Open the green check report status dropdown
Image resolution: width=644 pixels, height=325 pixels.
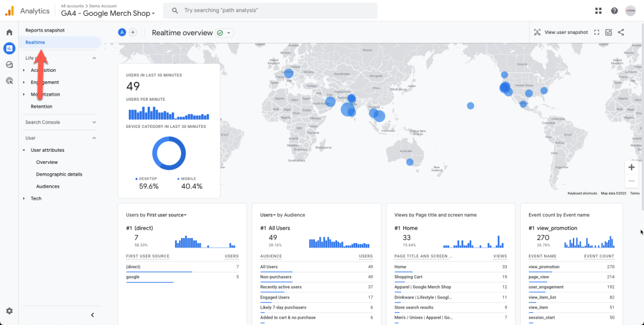[x=225, y=33]
